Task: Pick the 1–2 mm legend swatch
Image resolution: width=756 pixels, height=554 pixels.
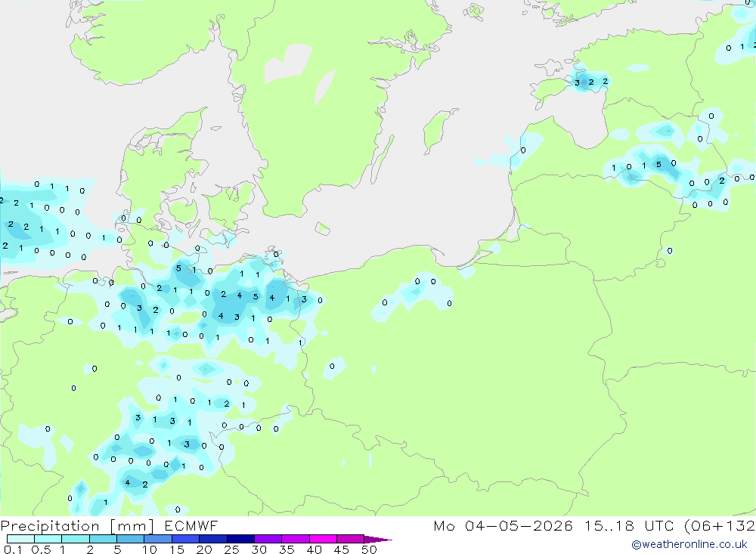Action: tap(76, 539)
